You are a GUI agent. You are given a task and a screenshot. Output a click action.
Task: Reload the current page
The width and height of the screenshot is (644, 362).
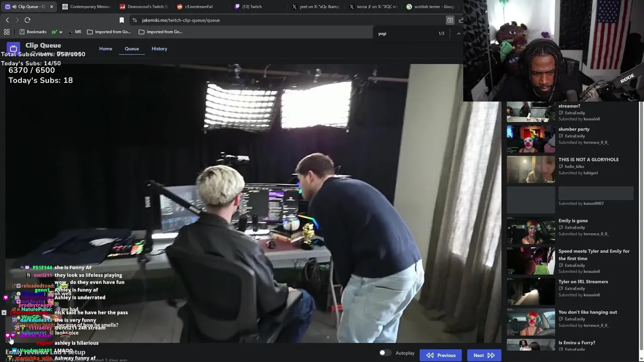point(27,20)
